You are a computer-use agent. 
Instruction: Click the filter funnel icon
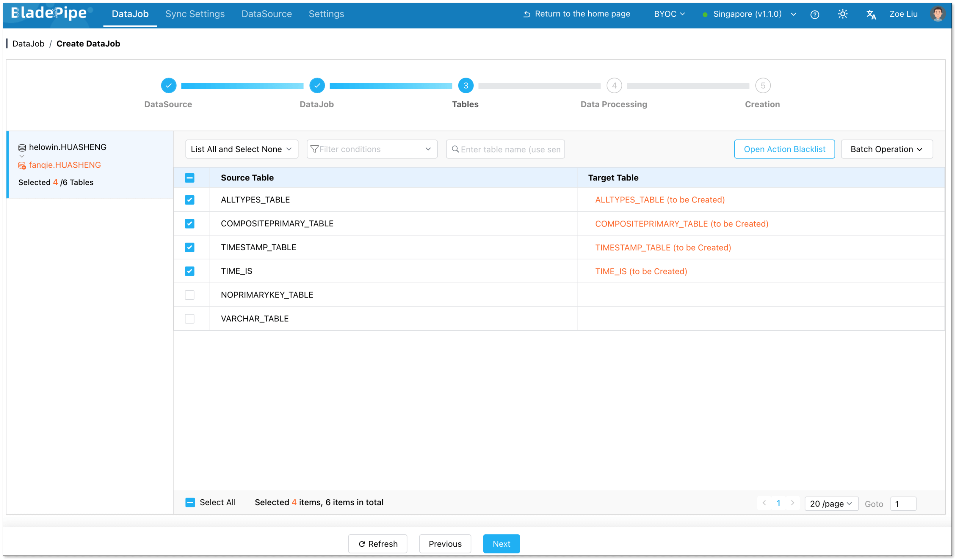[x=314, y=149]
